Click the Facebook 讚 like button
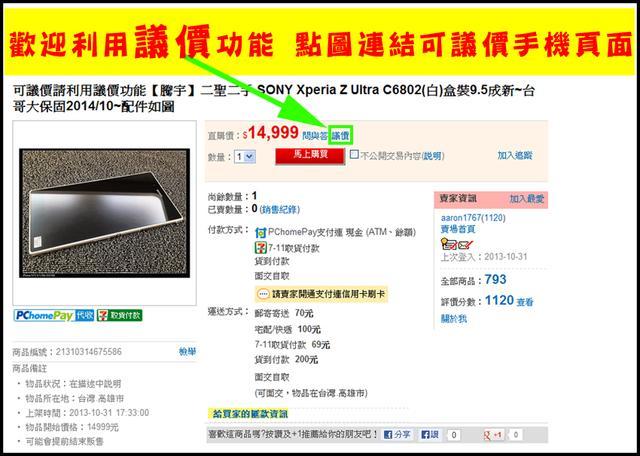Viewport: 640px width, 456px height. [430, 435]
